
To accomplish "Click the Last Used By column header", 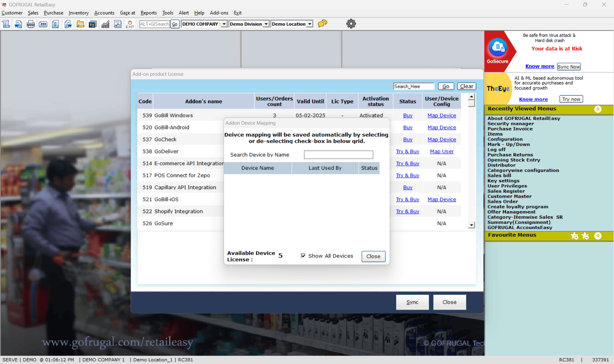I will [x=325, y=168].
